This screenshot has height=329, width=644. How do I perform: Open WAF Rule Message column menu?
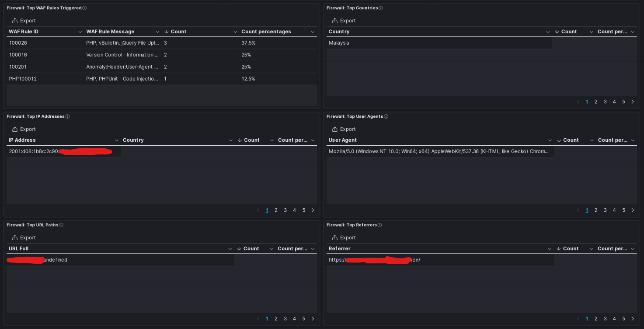coord(157,32)
